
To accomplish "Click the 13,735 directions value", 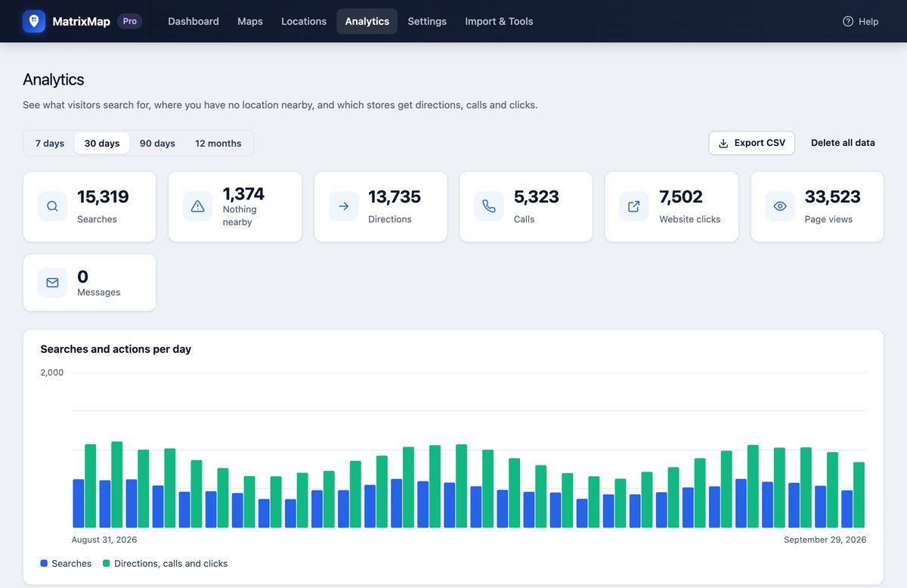I will tap(395, 197).
